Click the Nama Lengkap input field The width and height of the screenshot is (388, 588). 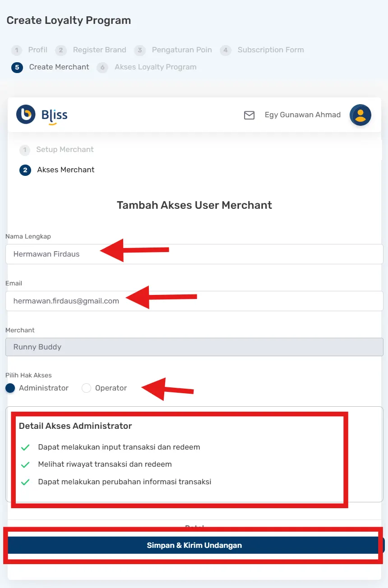[194, 254]
